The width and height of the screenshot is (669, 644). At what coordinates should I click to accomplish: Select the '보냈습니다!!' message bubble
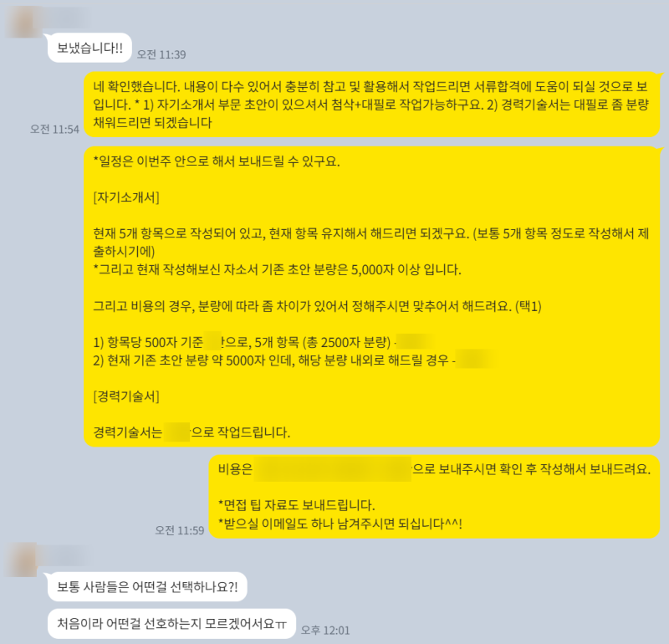click(89, 48)
